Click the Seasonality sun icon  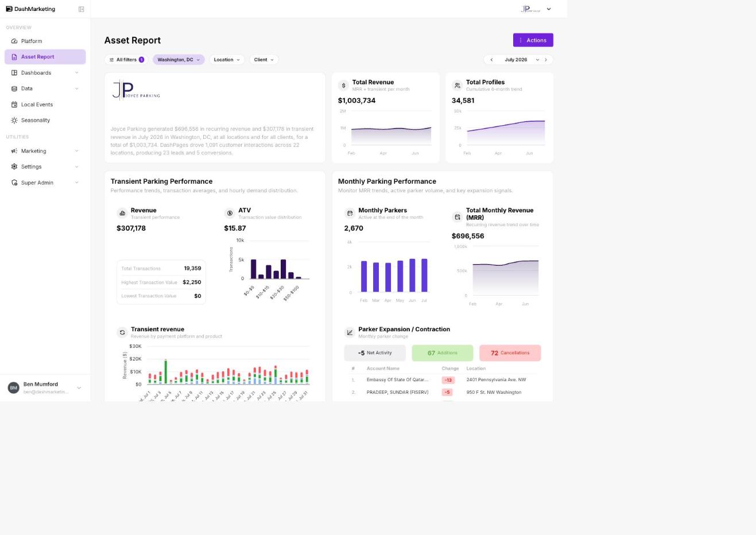click(14, 120)
